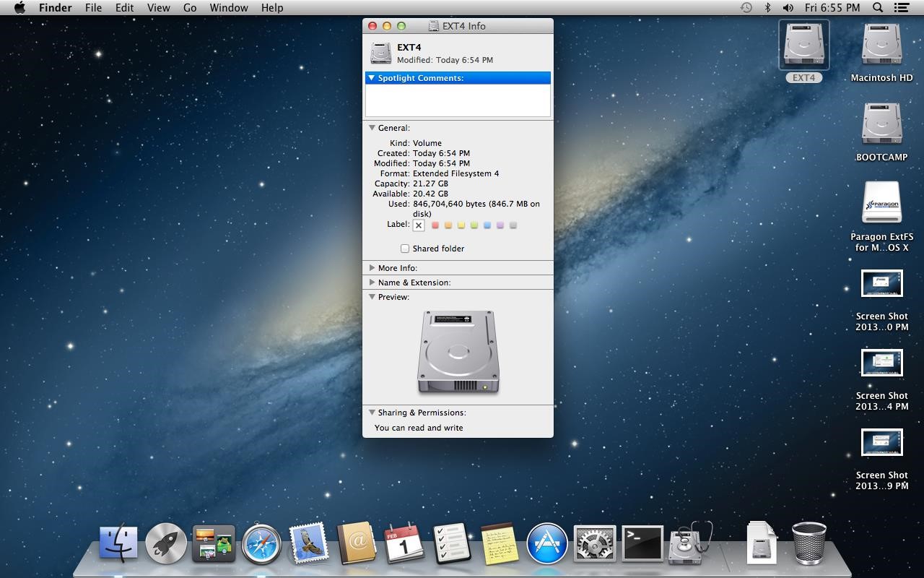This screenshot has height=578, width=924.
Task: Open the EXT4 volume on desktop
Action: 803,46
